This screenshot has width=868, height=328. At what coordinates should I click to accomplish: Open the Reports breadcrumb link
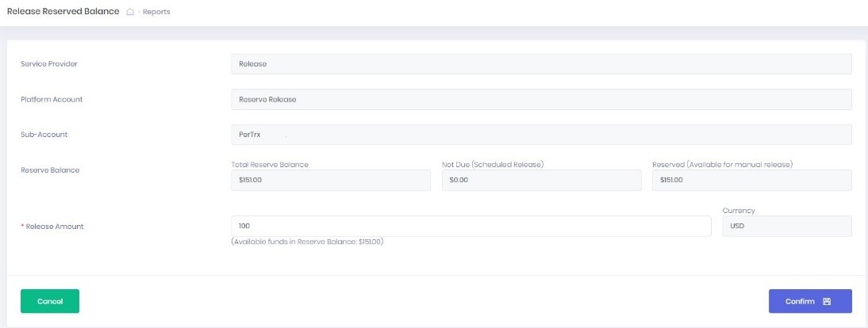[x=156, y=13]
